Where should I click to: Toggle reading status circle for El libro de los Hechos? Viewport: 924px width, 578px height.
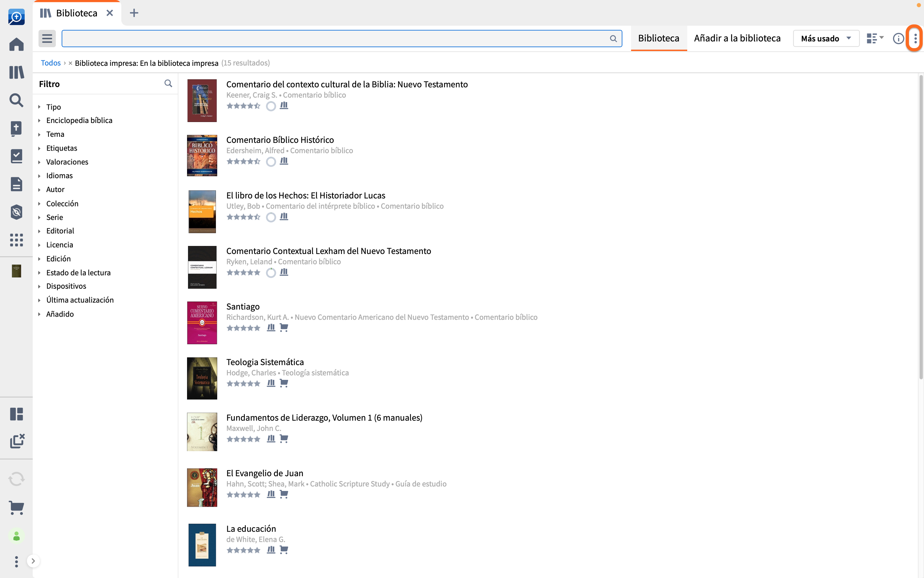pyautogui.click(x=271, y=217)
